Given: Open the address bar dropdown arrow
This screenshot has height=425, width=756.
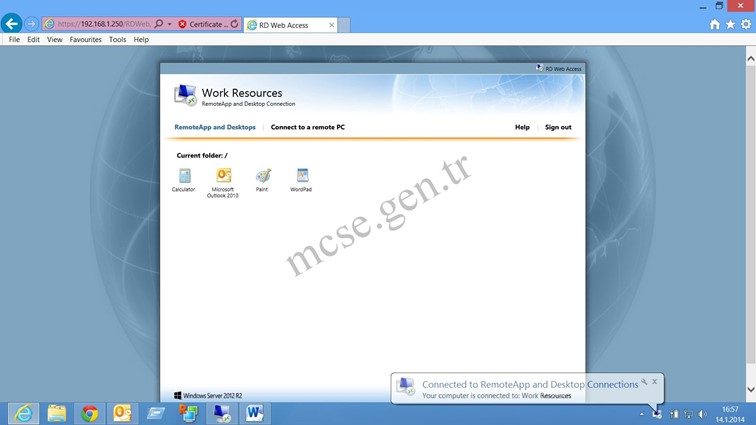Looking at the screenshot, I should pos(170,24).
